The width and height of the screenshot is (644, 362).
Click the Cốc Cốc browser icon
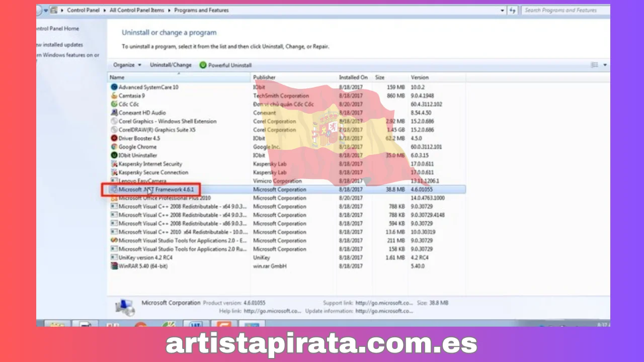pos(114,104)
